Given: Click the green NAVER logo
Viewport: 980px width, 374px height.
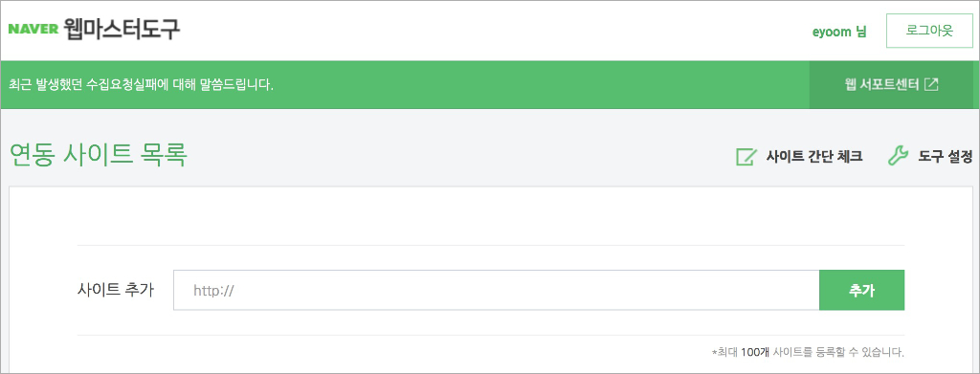Looking at the screenshot, I should pyautogui.click(x=33, y=30).
